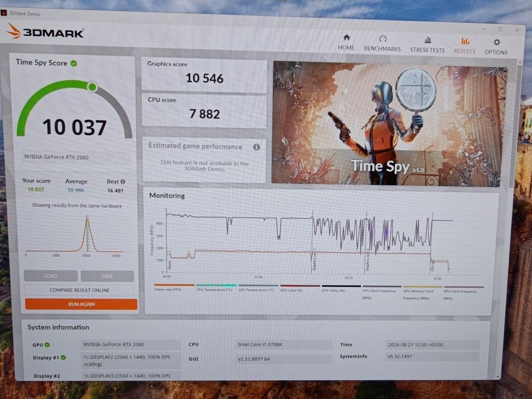Screen dimensions: 532x399
Task: Click the System information heading
Action: (x=58, y=327)
